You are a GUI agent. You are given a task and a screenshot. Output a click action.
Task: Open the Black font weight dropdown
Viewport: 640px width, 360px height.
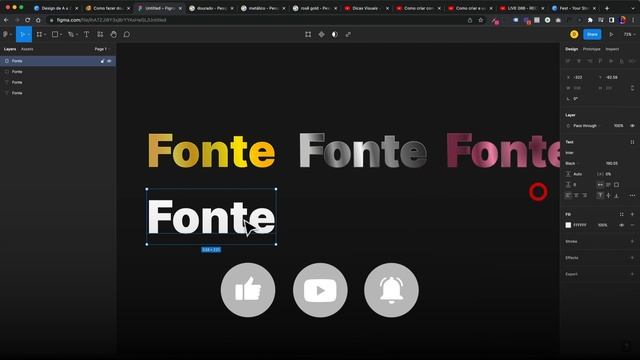click(x=572, y=163)
